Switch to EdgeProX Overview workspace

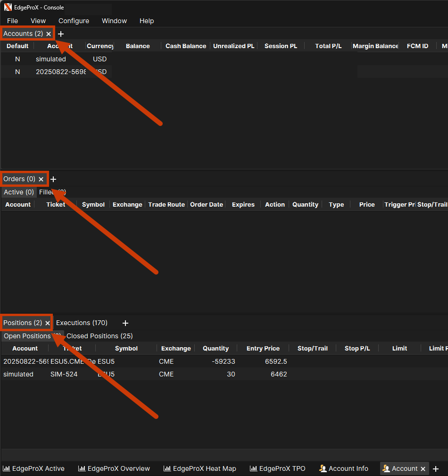click(114, 468)
